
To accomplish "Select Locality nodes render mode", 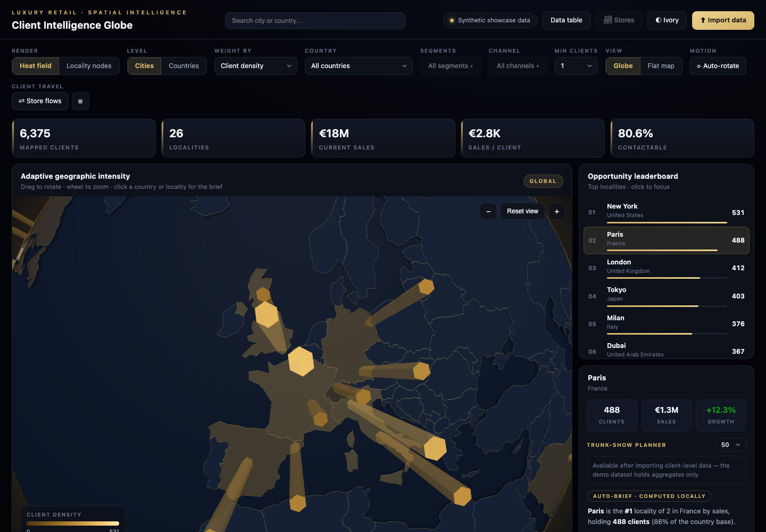I will (89, 66).
